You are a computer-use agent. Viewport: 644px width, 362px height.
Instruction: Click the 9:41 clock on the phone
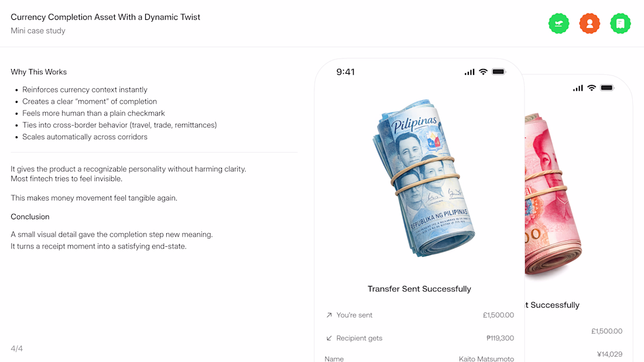[345, 72]
